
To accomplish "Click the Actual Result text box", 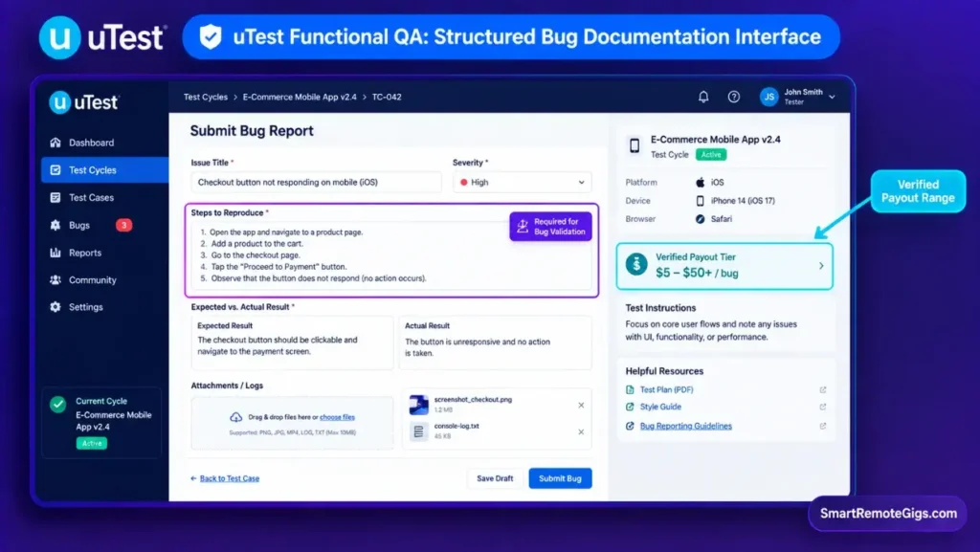I will 495,342.
